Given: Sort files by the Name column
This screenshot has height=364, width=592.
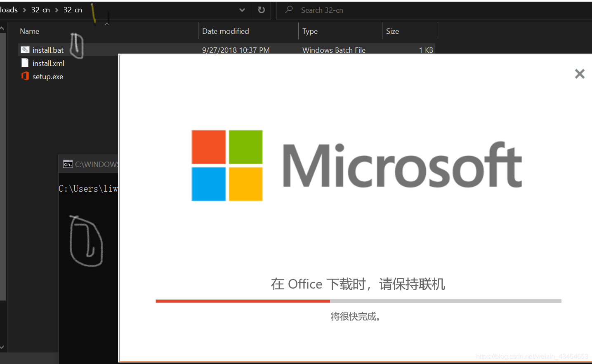Looking at the screenshot, I should (x=30, y=31).
